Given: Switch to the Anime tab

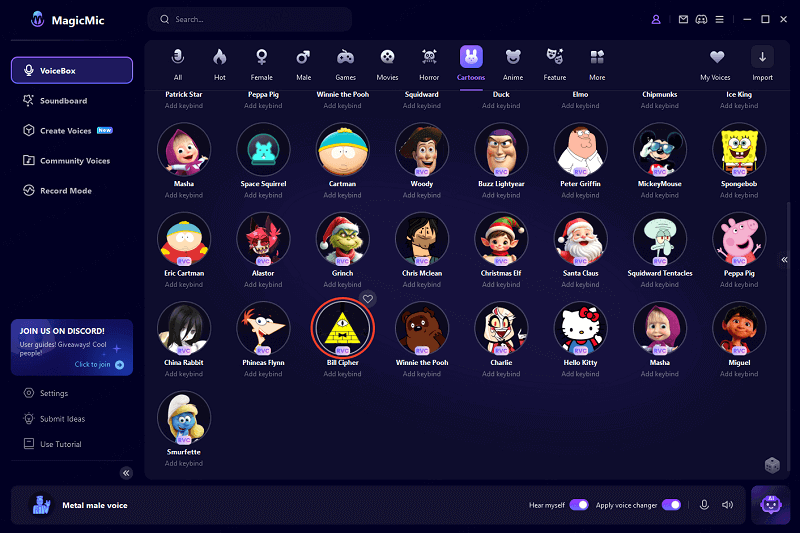Looking at the screenshot, I should pyautogui.click(x=513, y=62).
